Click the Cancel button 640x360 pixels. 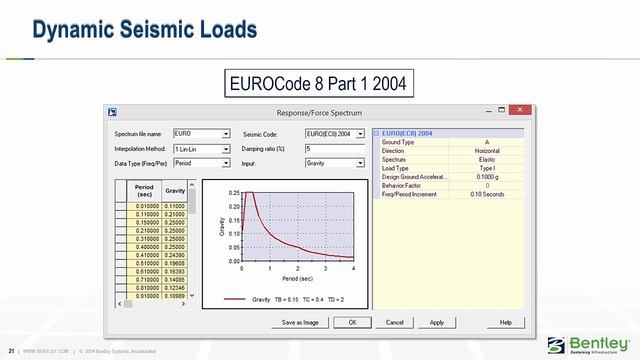[395, 322]
